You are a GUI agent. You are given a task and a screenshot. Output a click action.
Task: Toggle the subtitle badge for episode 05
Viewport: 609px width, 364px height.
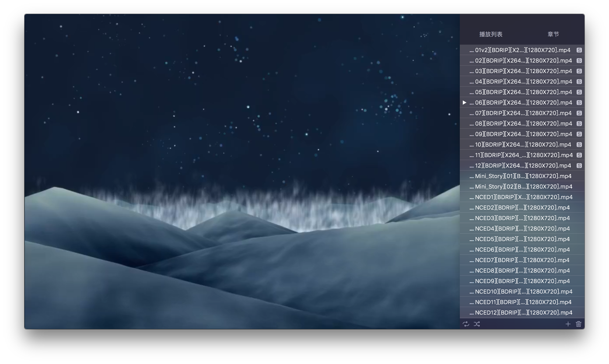[x=579, y=92]
